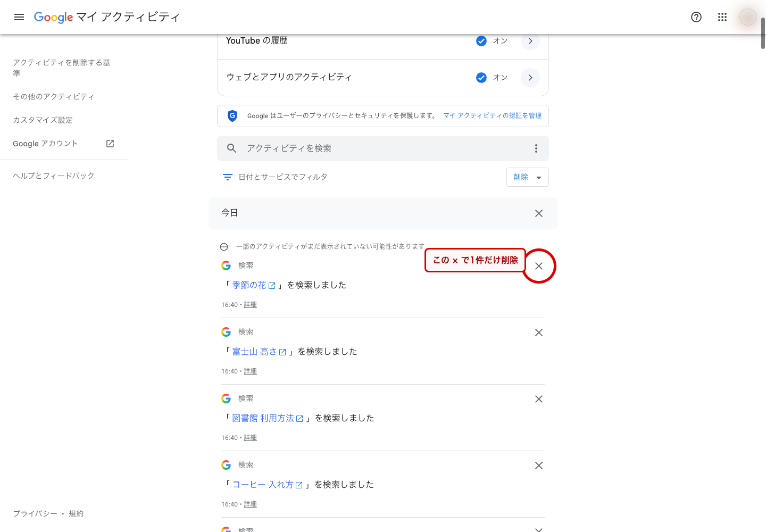Delete all of today's activity with X
Viewport: 766px width, 532px height.
[x=539, y=213]
